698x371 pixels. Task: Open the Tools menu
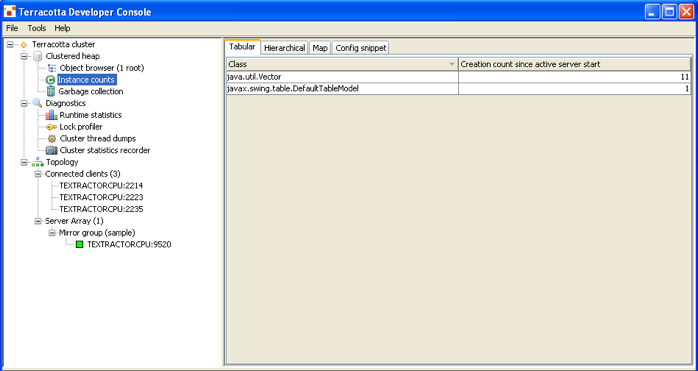point(37,28)
